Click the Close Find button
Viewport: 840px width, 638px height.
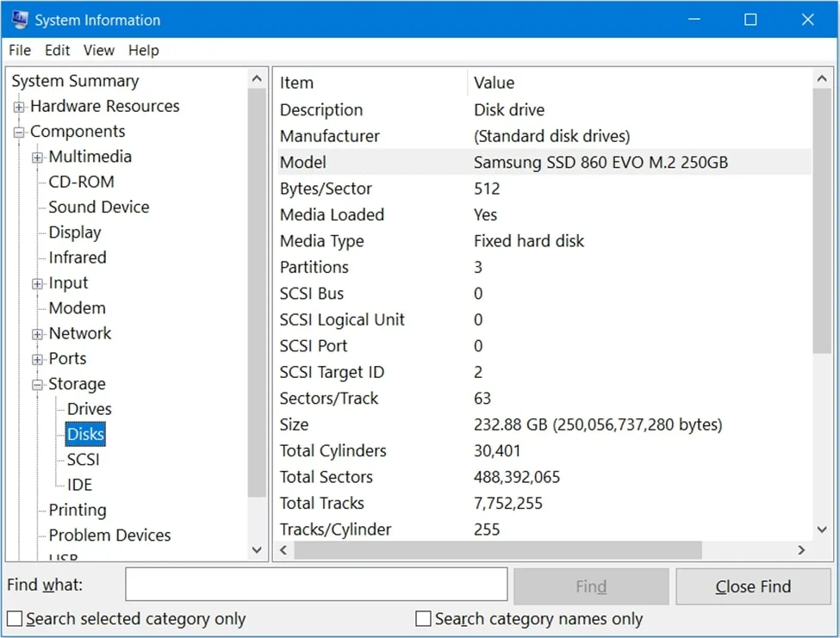(753, 586)
